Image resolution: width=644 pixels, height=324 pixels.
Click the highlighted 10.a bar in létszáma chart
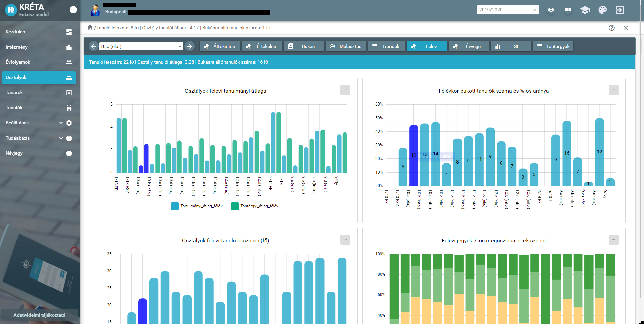(143, 311)
